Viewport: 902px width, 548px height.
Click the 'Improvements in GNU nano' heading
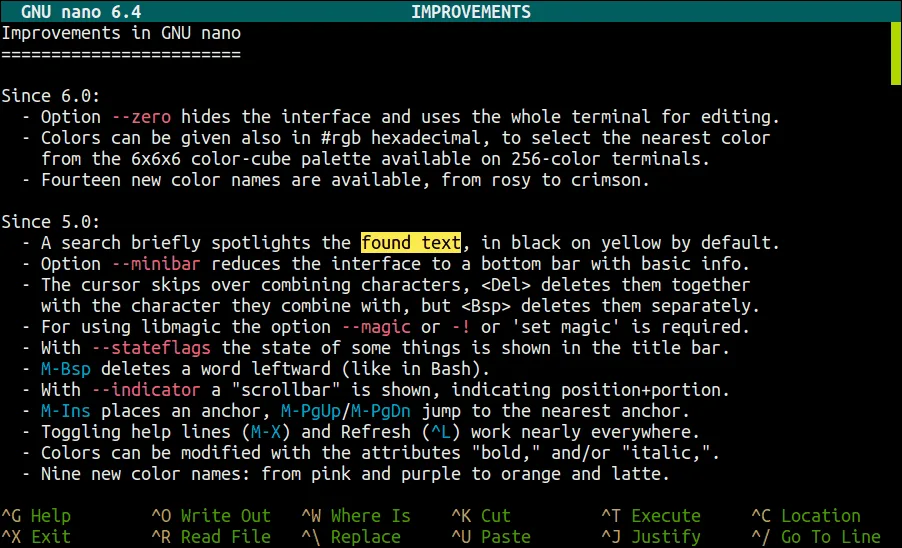121,33
